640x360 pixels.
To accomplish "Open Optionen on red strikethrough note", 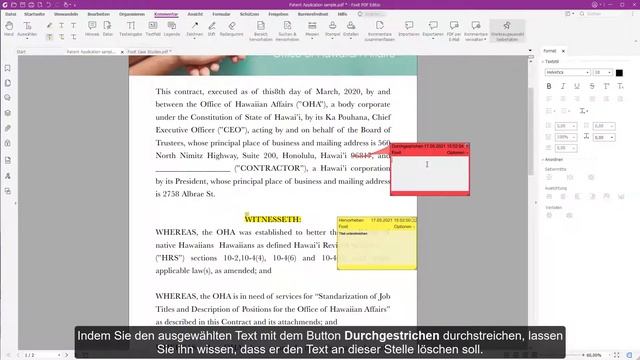I will coord(457,153).
